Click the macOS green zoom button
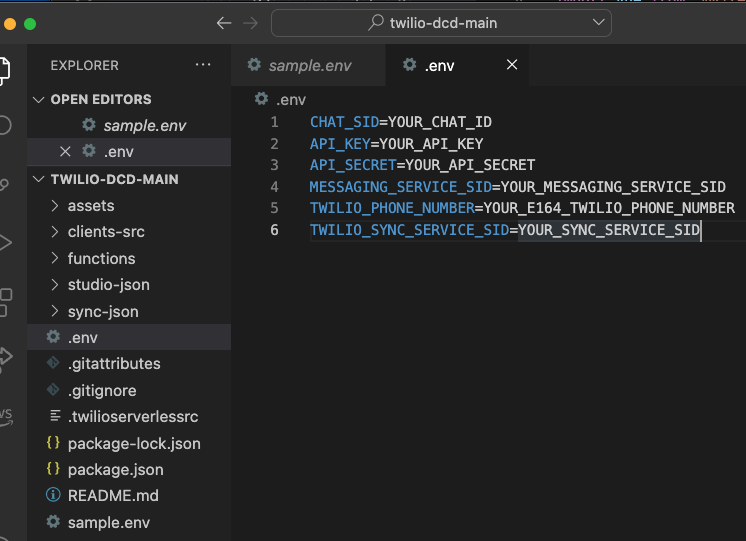 (x=30, y=24)
